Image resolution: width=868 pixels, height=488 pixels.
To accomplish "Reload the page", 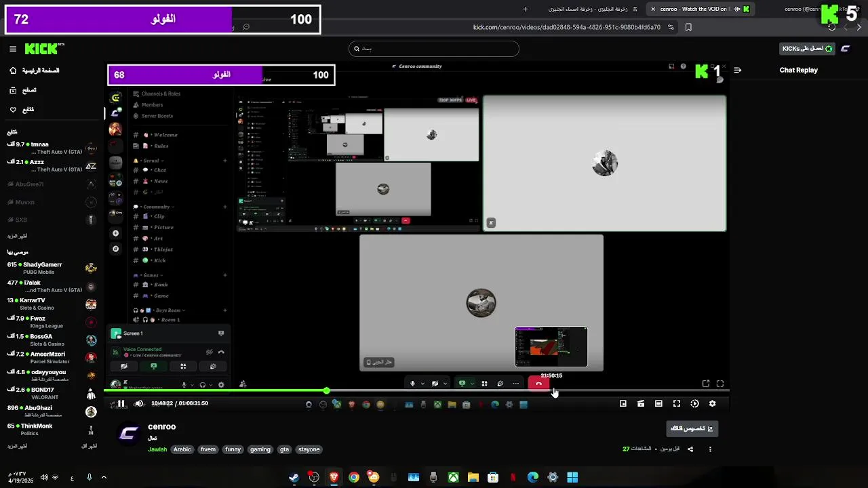I will tap(832, 27).
